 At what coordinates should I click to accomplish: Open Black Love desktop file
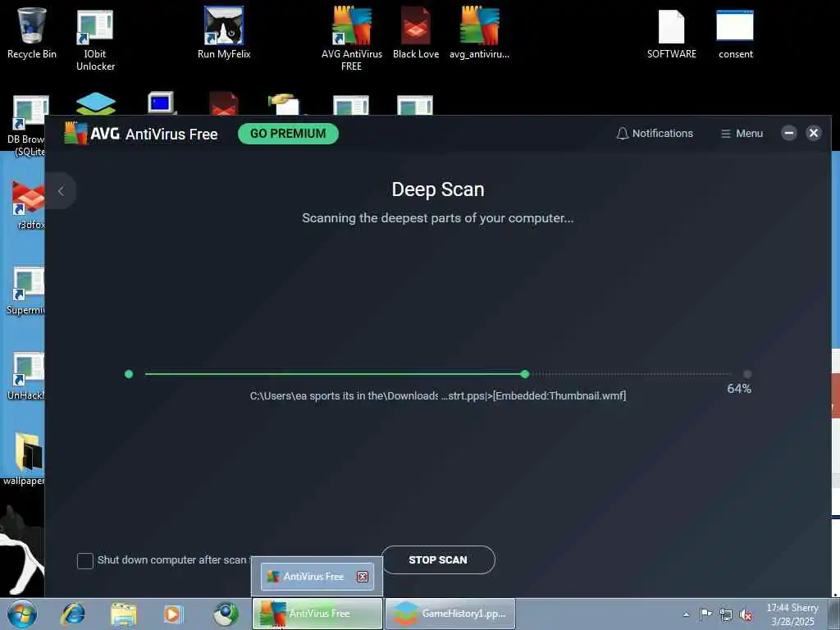point(416,33)
